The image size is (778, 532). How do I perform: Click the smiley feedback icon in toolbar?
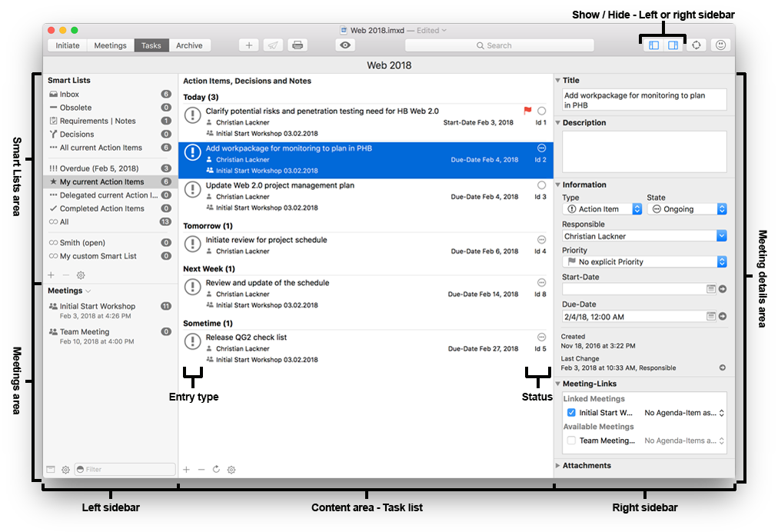[x=720, y=45]
